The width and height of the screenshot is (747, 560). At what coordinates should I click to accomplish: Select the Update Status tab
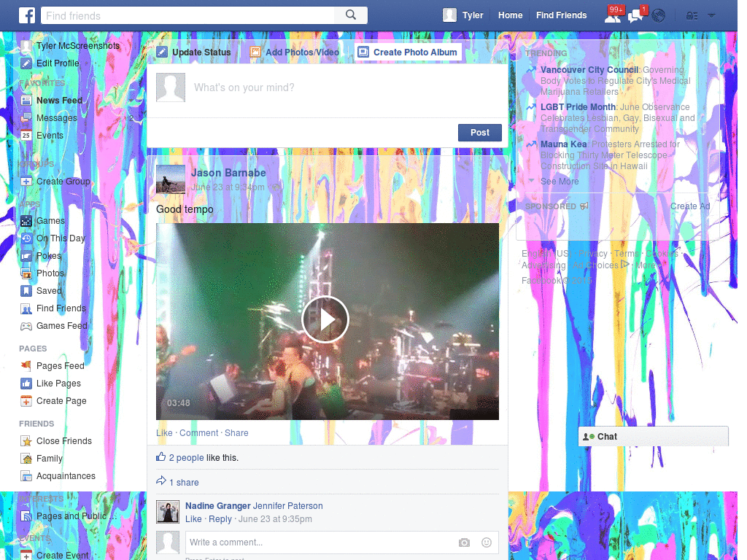(x=193, y=52)
